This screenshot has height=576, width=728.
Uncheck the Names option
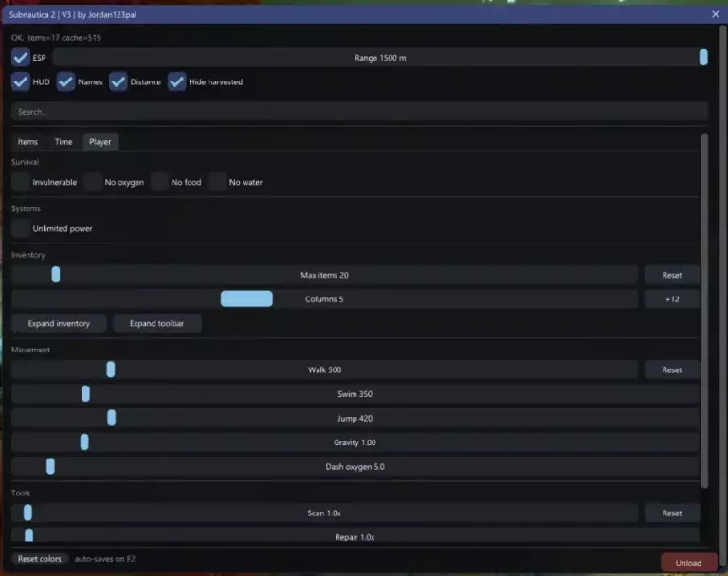pos(65,81)
